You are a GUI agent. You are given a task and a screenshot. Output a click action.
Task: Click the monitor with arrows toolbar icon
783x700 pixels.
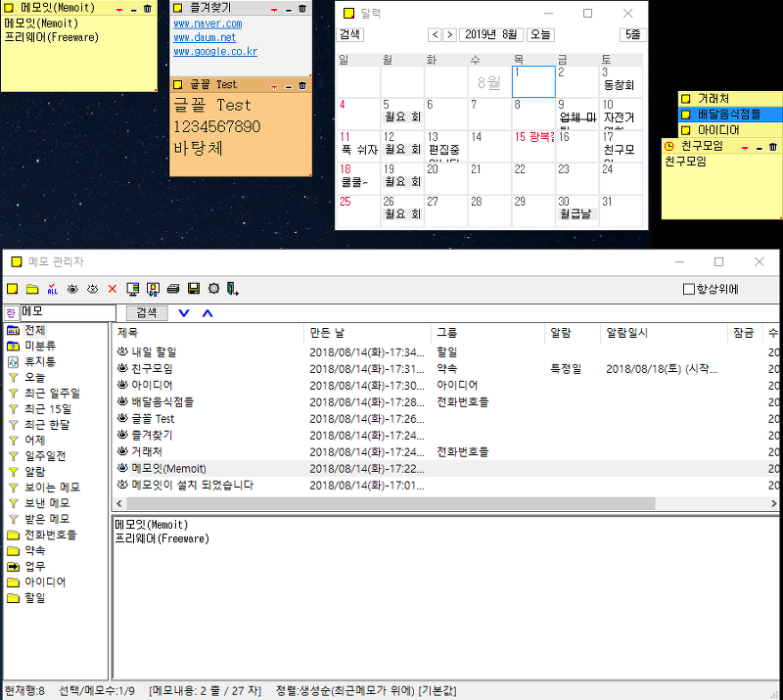click(x=153, y=289)
